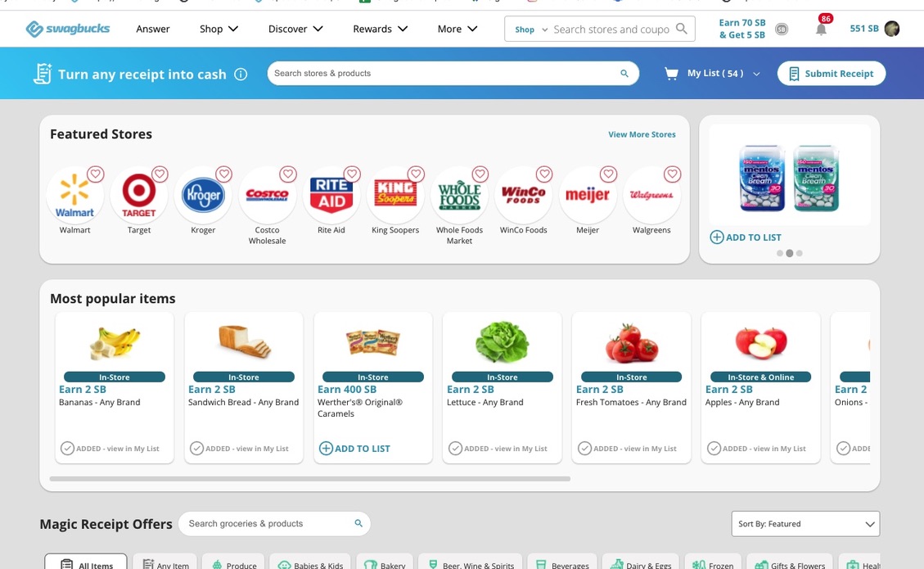This screenshot has width=924, height=569.
Task: Open the View More Stores link
Action: [x=642, y=134]
